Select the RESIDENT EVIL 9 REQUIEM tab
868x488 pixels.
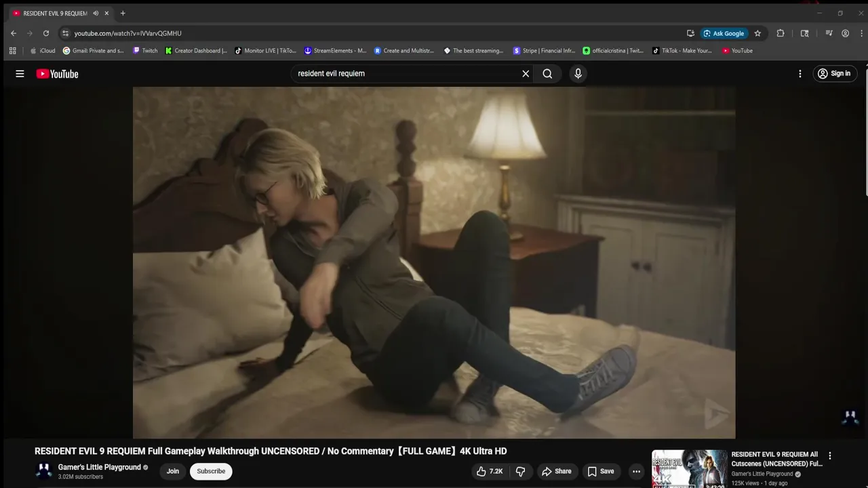61,14
